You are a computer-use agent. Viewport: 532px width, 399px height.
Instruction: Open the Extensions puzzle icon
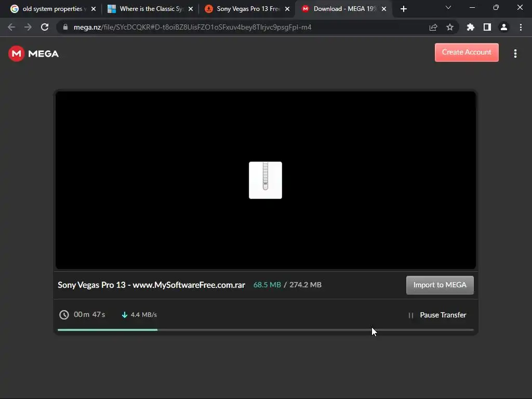coord(471,27)
